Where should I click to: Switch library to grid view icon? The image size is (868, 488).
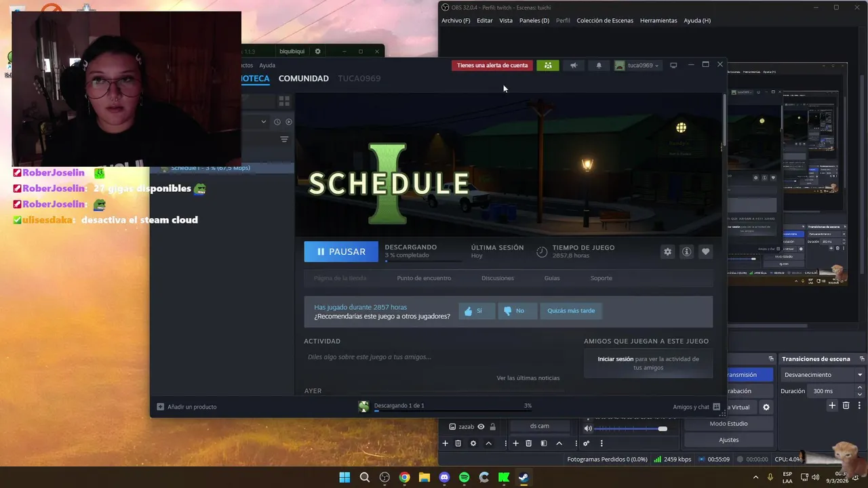point(284,101)
